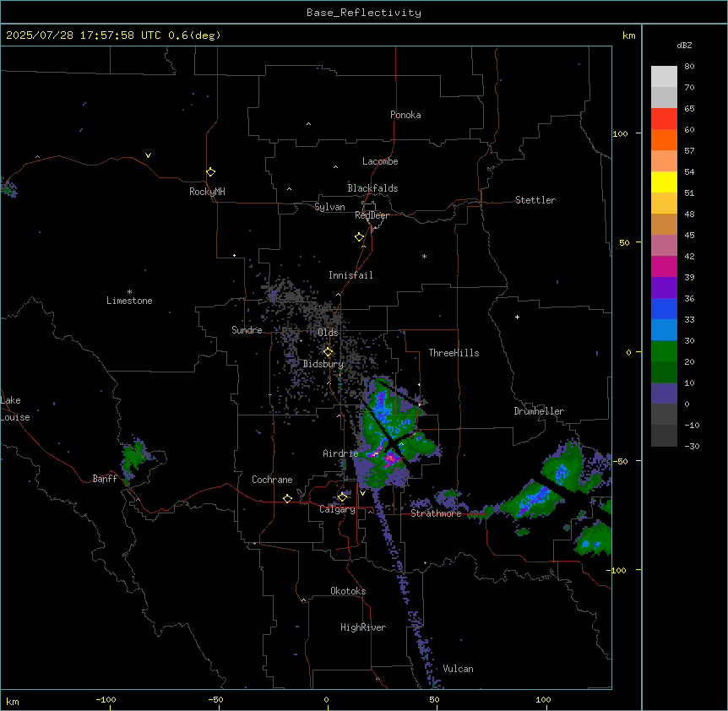Click the km unit label at bottom left
Image resolution: width=728 pixels, height=711 pixels.
coord(13,701)
